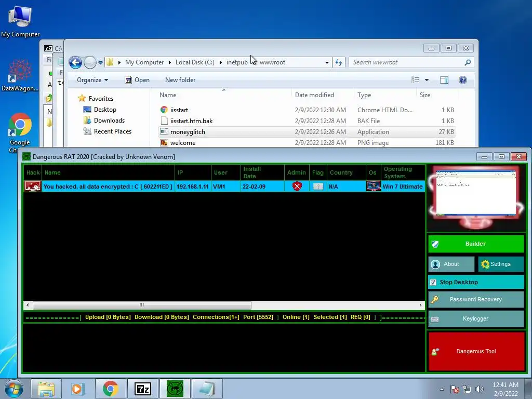Image resolution: width=532 pixels, height=399 pixels.
Task: Expand view options dropdown arrow
Action: pos(427,80)
